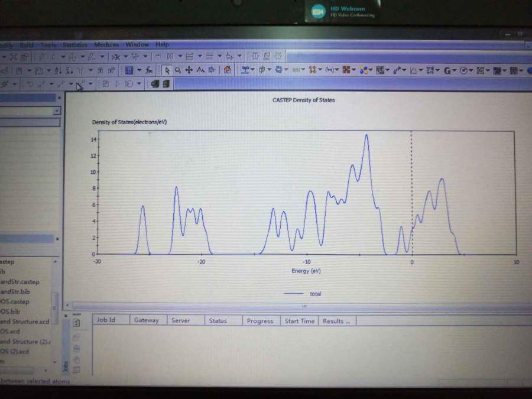
Task: Select the 'OS.castep' file
Action: coord(15,301)
